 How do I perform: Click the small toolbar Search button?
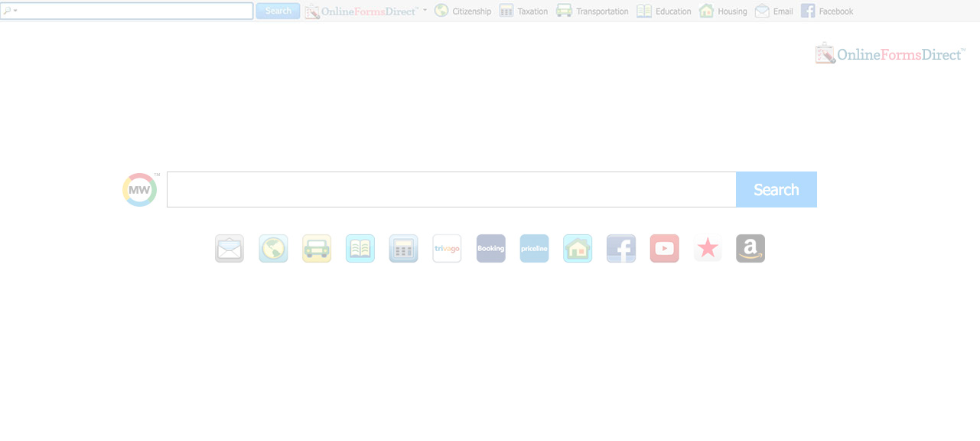(278, 11)
